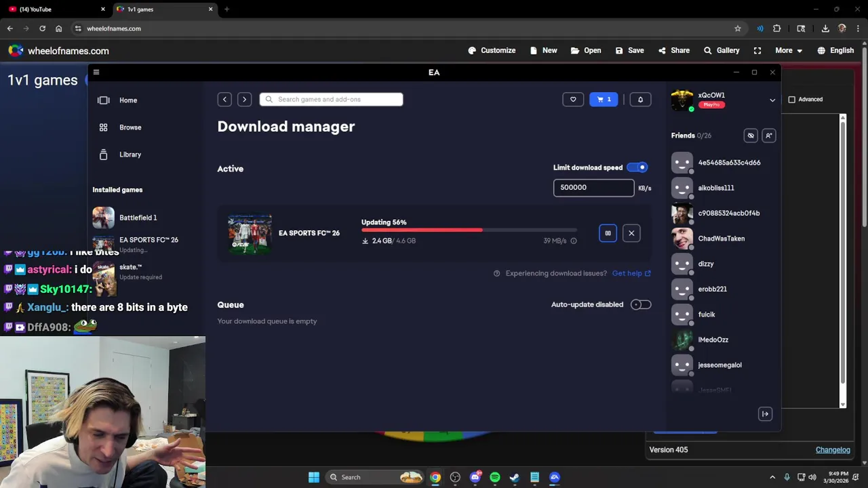This screenshot has width=868, height=488.
Task: Bookmark this page with the star icon
Action: click(738, 28)
